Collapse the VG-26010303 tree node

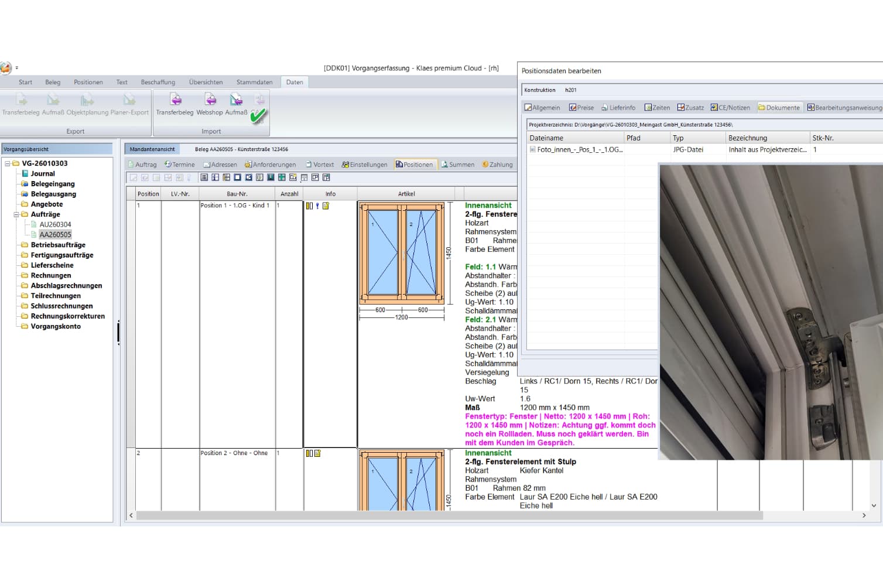[8, 163]
